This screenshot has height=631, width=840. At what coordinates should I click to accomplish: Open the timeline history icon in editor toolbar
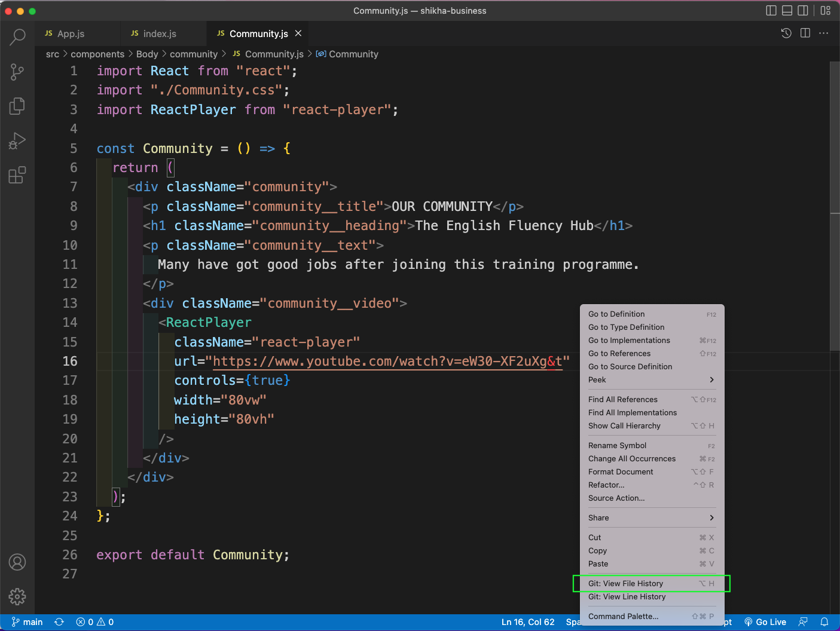(786, 33)
